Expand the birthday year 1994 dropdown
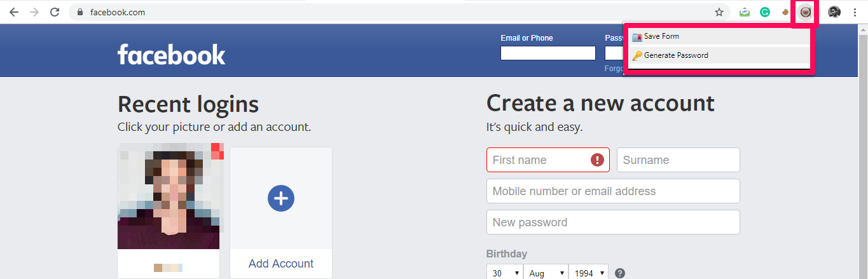Screen dimensions: 868x279 tap(588, 273)
